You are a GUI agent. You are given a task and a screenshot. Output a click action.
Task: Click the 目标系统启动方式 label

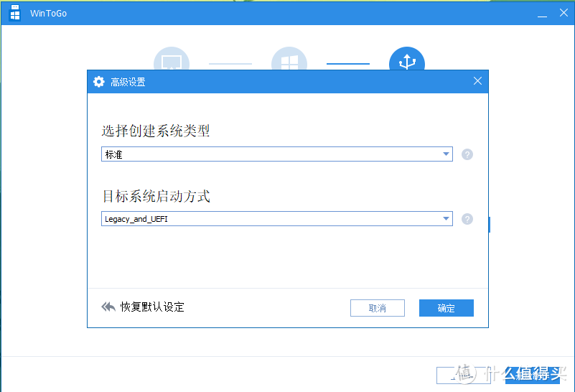[156, 196]
